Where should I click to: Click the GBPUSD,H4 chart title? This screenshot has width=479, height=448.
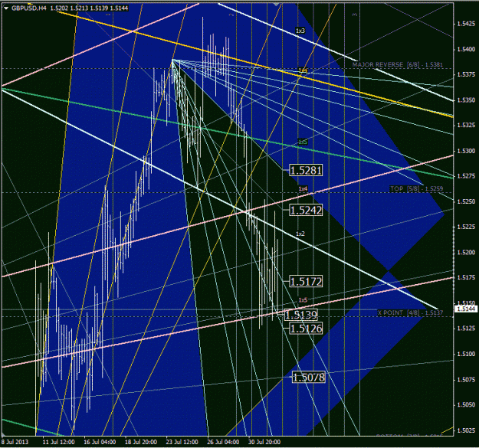click(x=28, y=8)
